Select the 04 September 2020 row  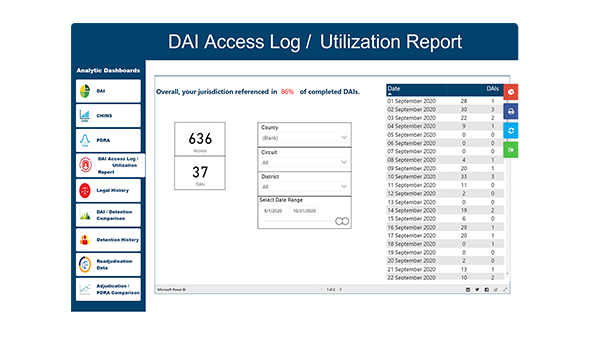tap(445, 126)
